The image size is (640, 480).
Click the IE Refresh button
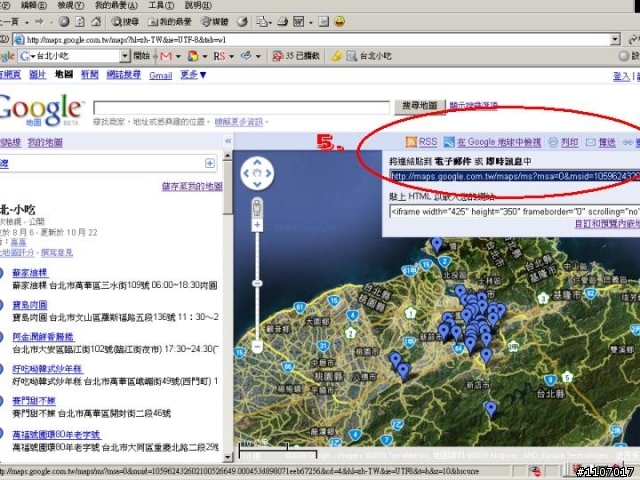tap(80, 21)
